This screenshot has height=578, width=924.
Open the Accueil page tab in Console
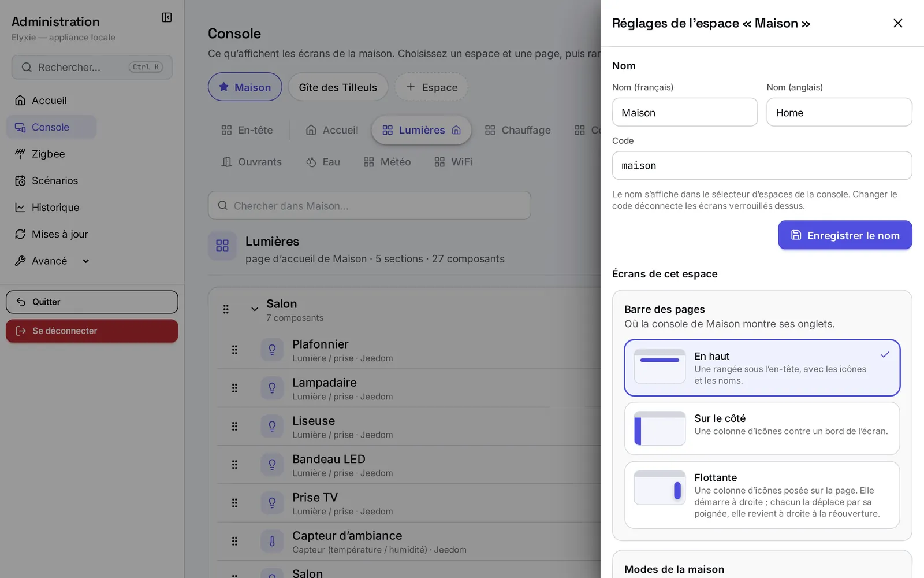332,130
